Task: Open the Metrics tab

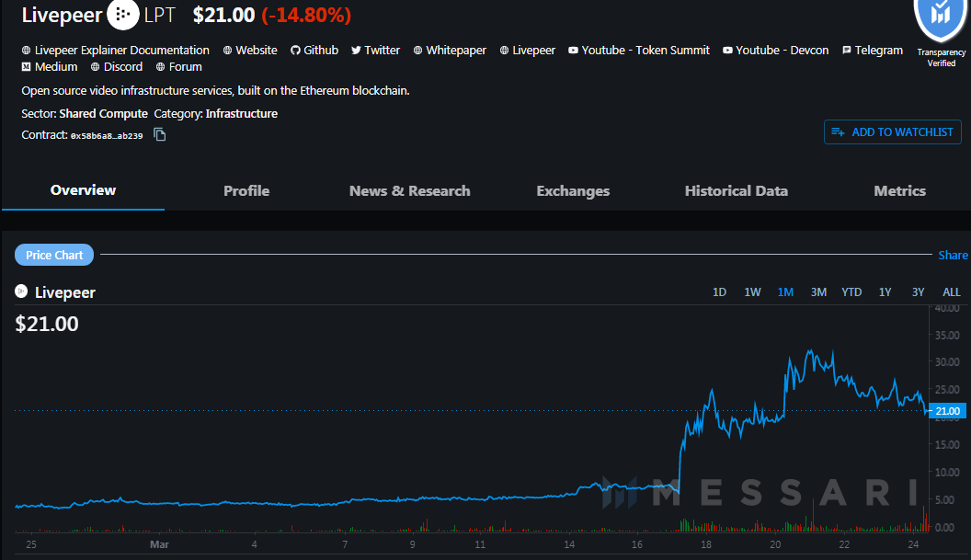Action: 900,190
